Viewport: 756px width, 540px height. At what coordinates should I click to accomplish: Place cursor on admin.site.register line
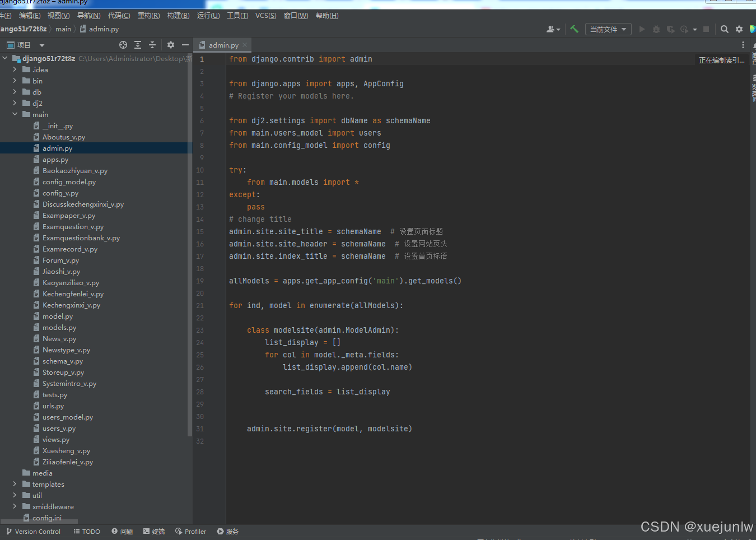[x=329, y=429]
